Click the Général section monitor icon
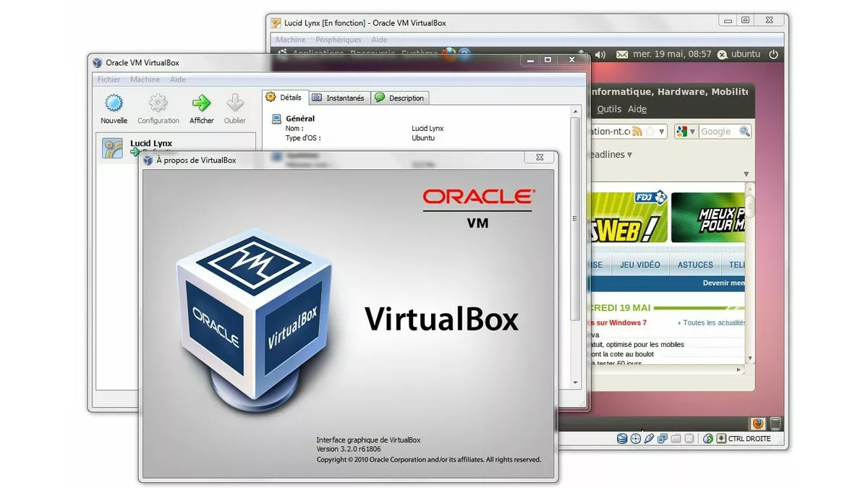 click(276, 119)
